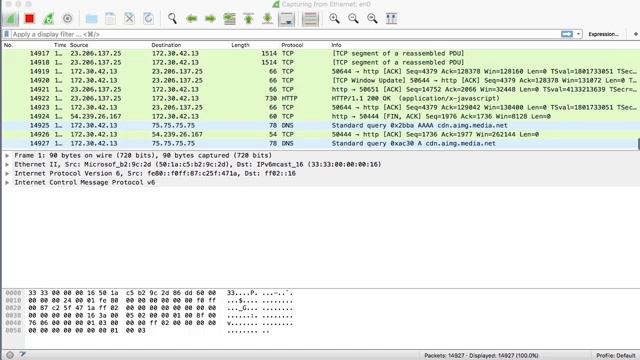Screen dimensions: 640x360
Task: Click expert information status bar icon
Action: tap(10, 355)
